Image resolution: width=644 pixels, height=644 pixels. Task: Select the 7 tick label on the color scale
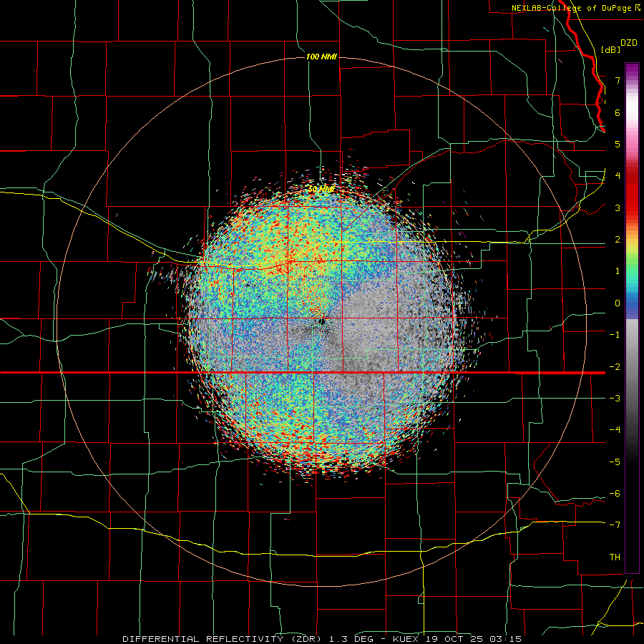pyautogui.click(x=618, y=80)
